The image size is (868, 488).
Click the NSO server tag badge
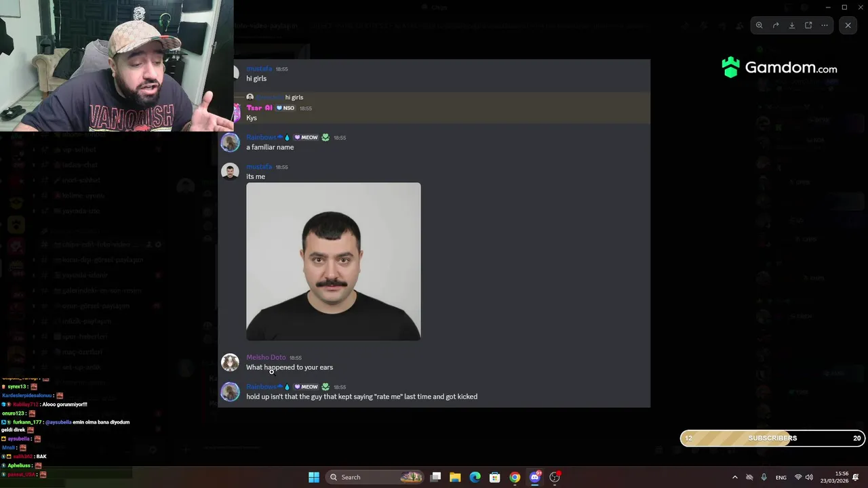[x=285, y=108]
